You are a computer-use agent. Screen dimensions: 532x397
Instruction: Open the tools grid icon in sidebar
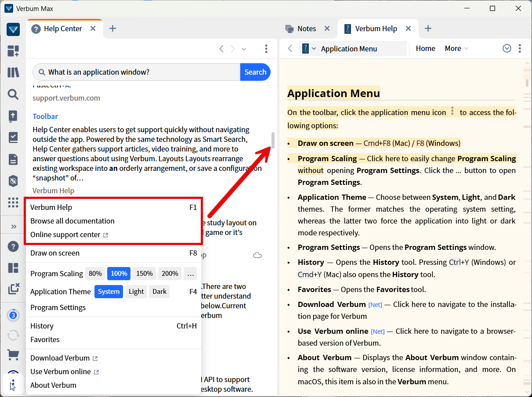pos(13,202)
